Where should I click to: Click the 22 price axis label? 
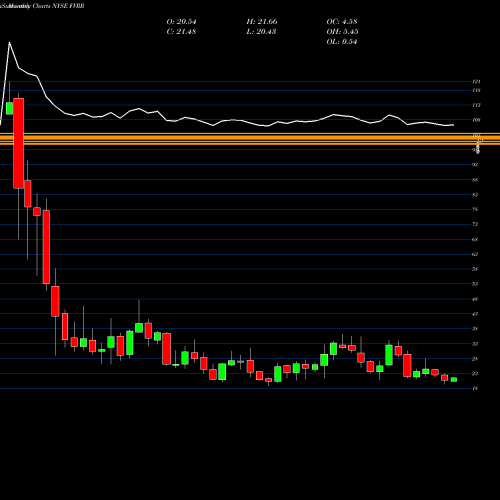(476, 373)
